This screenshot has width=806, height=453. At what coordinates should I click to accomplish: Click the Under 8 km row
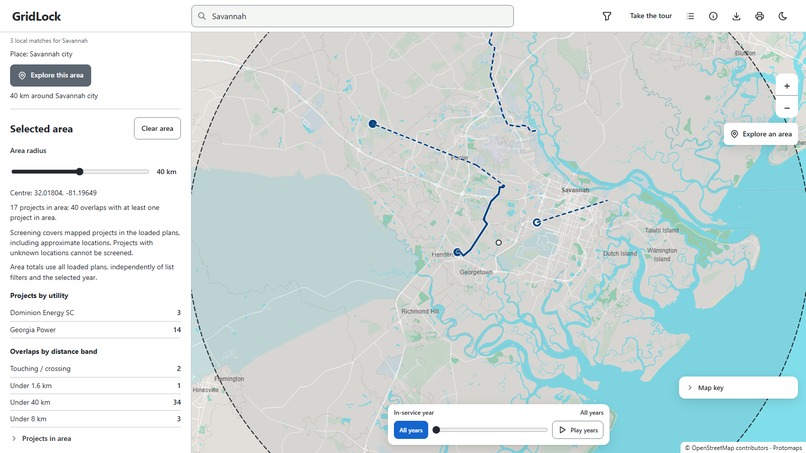(95, 419)
